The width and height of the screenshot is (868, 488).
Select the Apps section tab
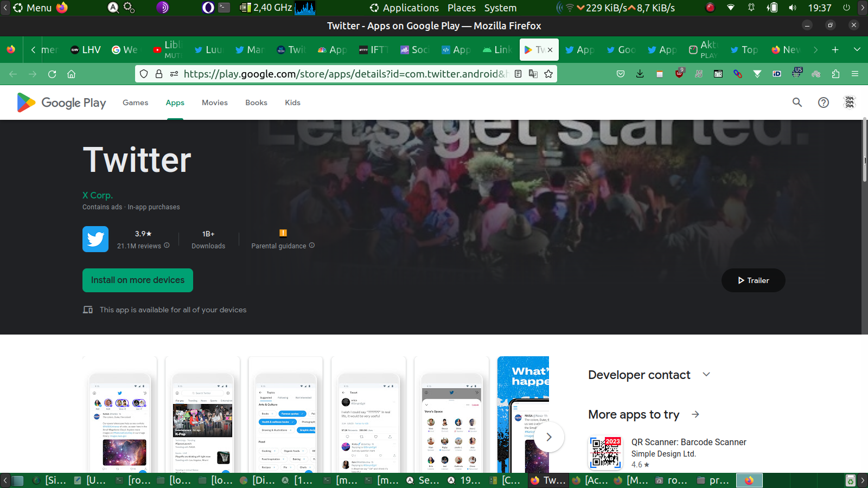coord(175,102)
